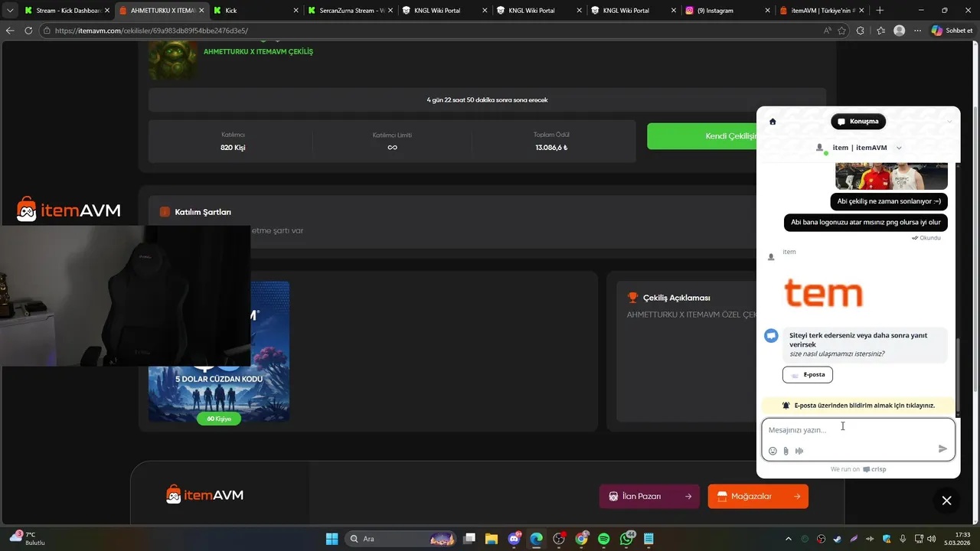Open the Mağazalar orange button
The height and width of the screenshot is (551, 980).
(758, 496)
